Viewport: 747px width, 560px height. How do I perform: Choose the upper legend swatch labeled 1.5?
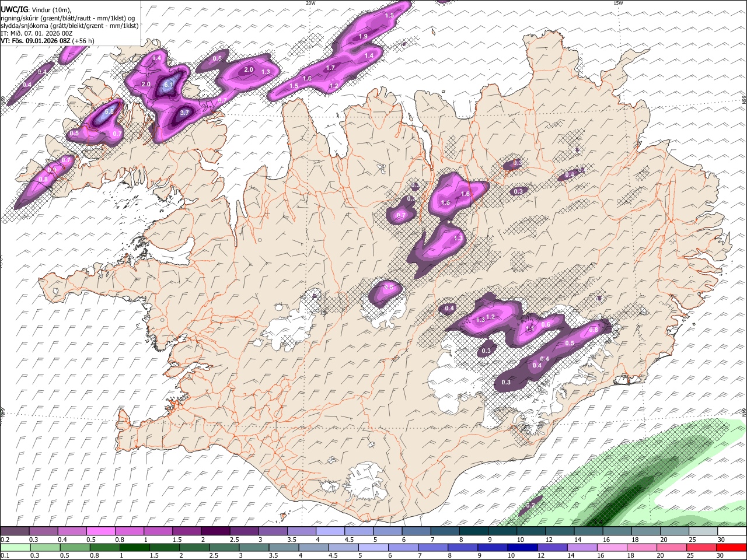coord(186,531)
